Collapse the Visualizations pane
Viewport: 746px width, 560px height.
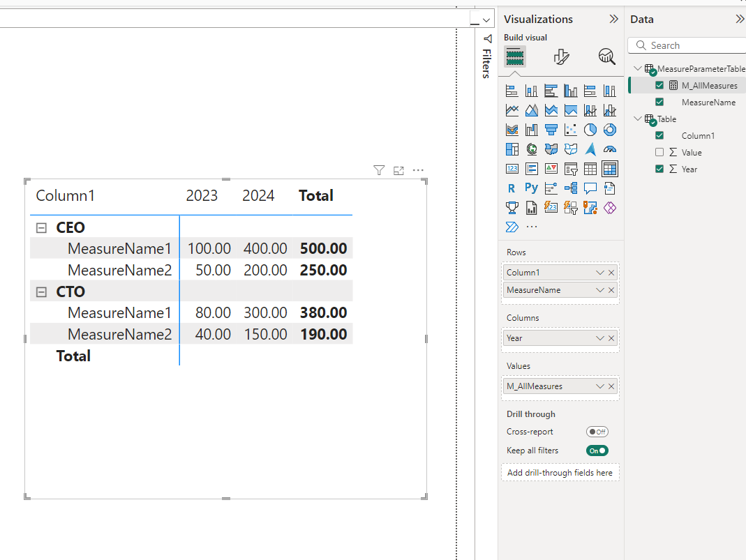coord(613,19)
